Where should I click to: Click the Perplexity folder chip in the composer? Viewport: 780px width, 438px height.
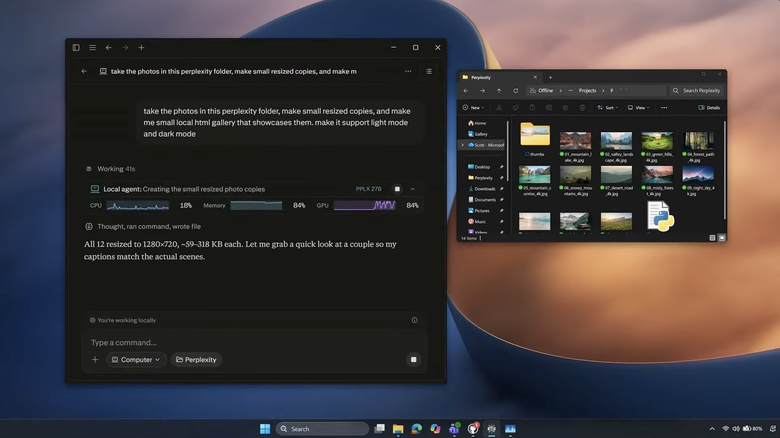196,359
